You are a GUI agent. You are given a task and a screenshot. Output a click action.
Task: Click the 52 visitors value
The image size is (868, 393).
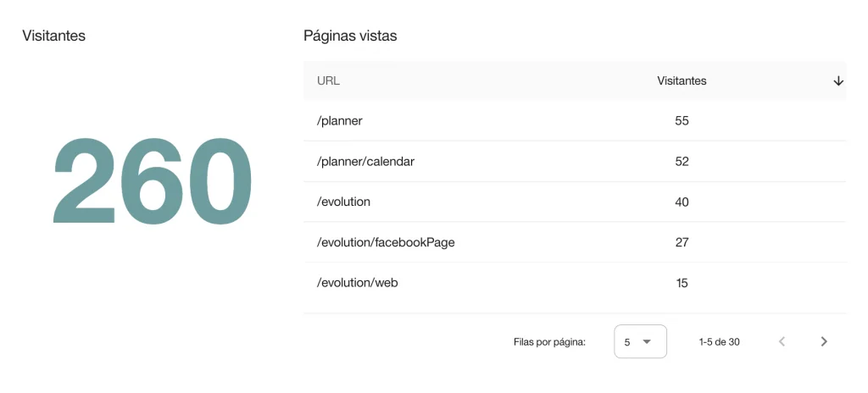pos(682,162)
